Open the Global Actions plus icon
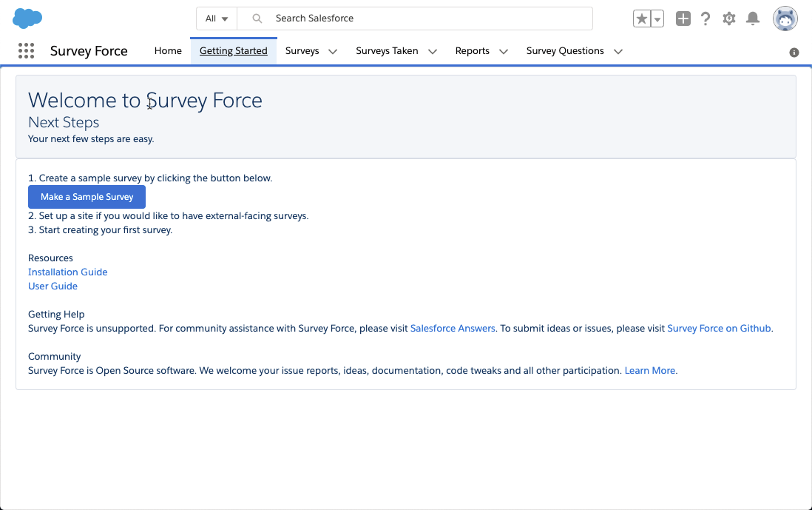 (683, 19)
